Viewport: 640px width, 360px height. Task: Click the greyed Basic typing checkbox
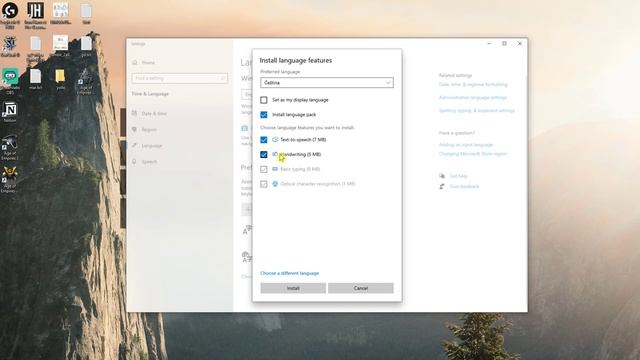pyautogui.click(x=264, y=169)
